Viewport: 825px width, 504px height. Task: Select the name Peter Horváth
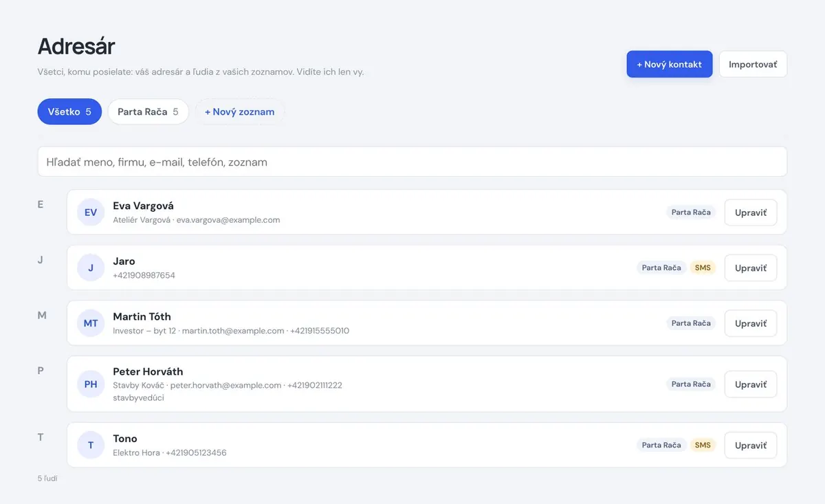pyautogui.click(x=148, y=371)
